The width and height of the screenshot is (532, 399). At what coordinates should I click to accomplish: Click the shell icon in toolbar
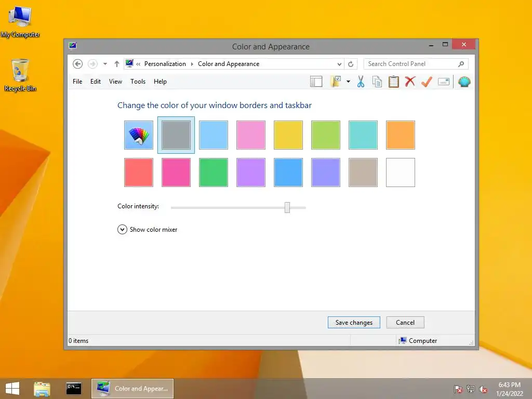tap(464, 82)
